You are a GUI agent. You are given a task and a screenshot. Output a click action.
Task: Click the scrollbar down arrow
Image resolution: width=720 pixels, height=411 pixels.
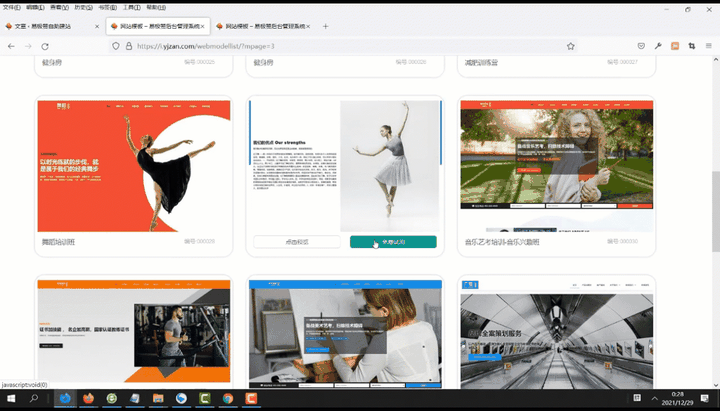(x=716, y=385)
